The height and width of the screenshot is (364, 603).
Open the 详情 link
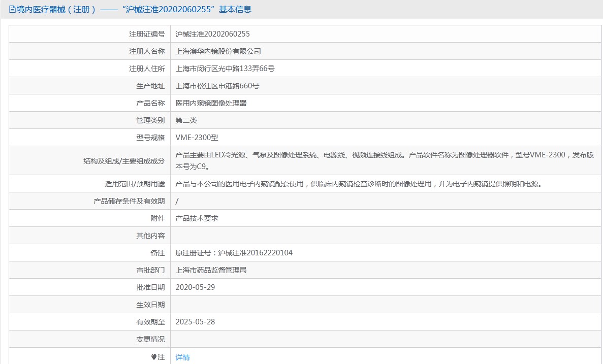182,357
